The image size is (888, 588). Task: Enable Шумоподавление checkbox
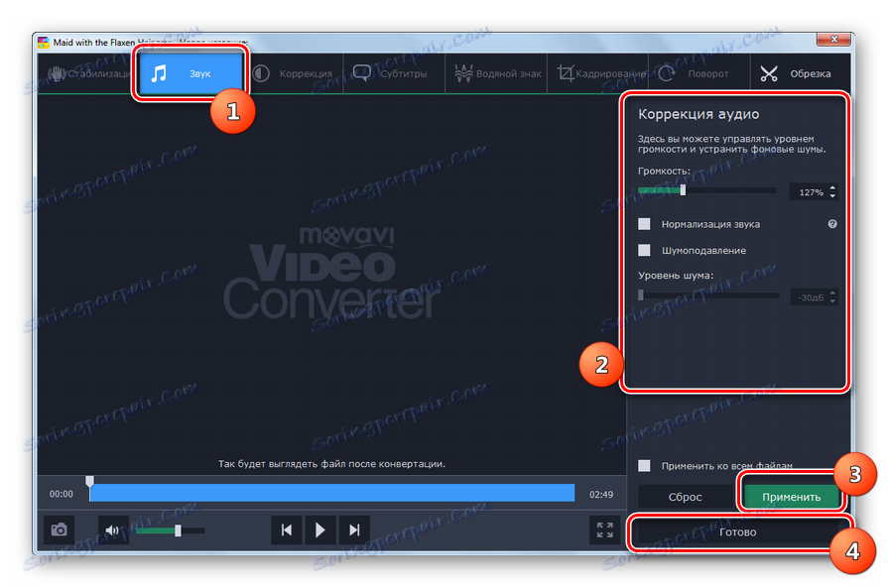click(x=644, y=250)
